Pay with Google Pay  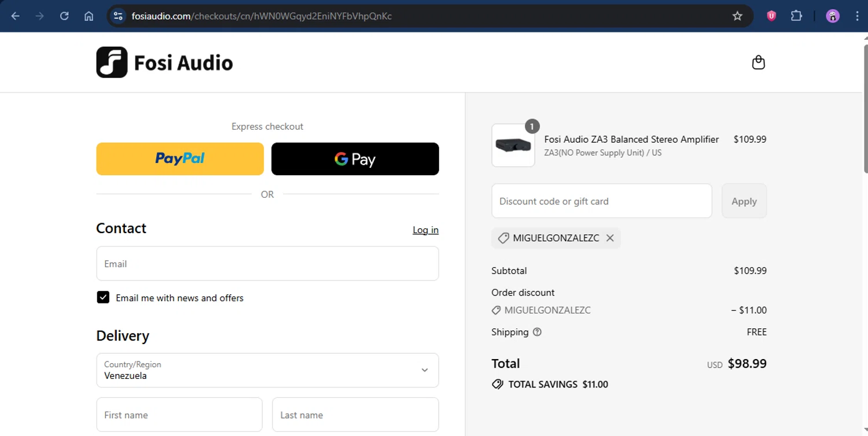(355, 158)
